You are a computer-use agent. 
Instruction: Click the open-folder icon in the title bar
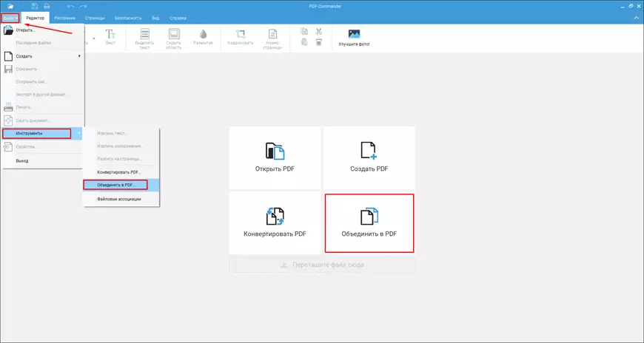(10, 6)
